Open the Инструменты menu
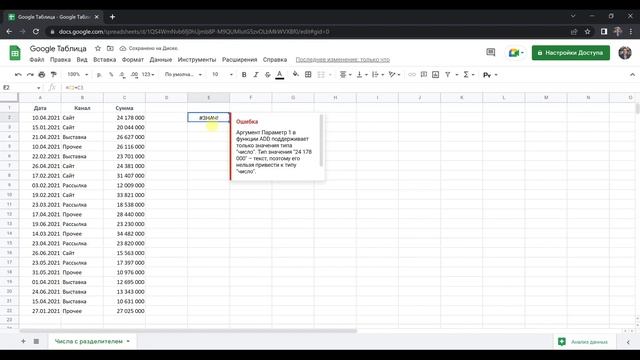Screen dimensions: 640x360 click(197, 60)
